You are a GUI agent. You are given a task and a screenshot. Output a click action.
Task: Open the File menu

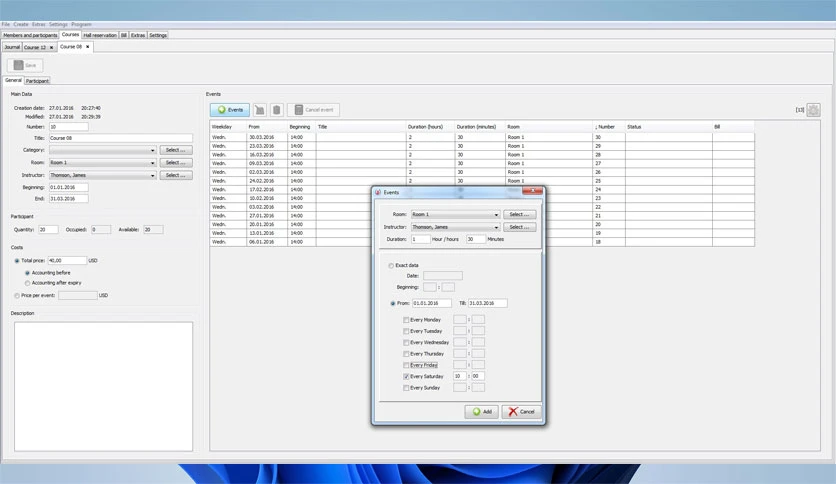click(x=6, y=25)
